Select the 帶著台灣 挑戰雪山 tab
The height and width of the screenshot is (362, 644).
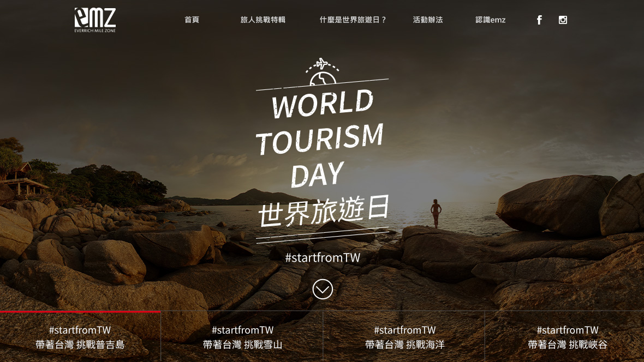242,337
